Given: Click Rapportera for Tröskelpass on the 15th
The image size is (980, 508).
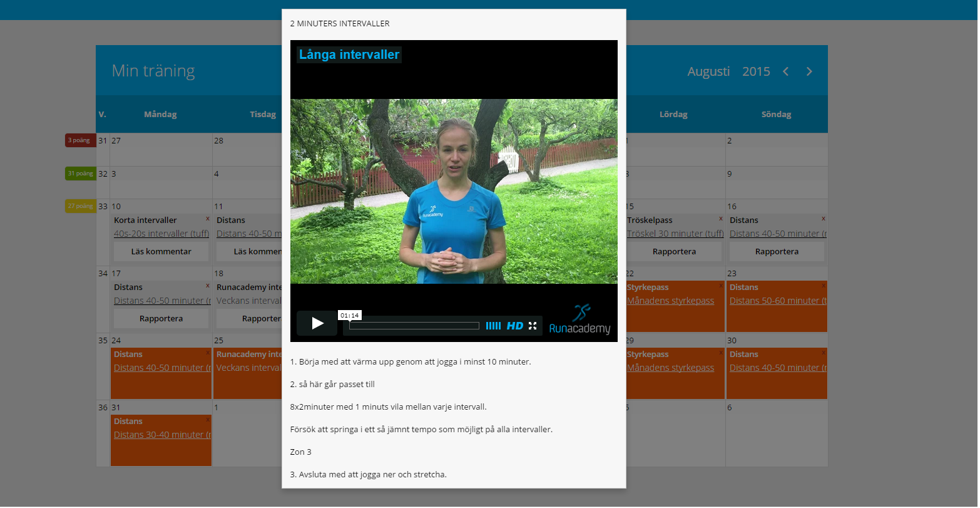Looking at the screenshot, I should pos(674,252).
